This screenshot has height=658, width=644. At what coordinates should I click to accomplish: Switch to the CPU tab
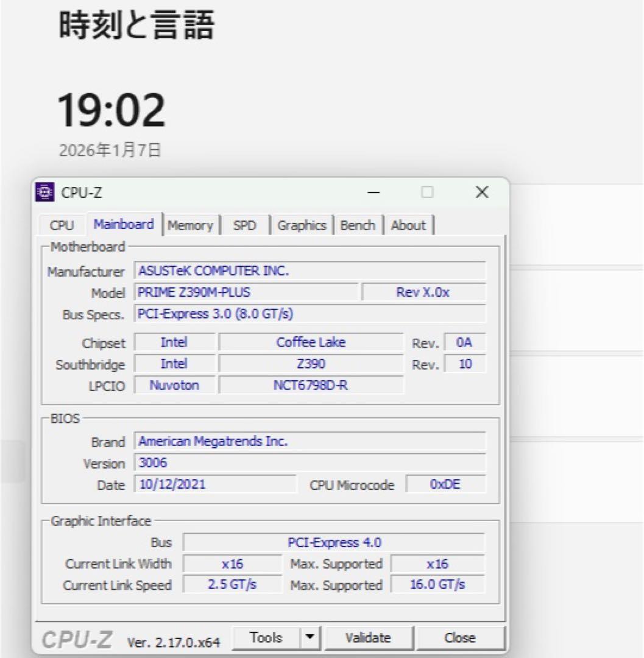[62, 225]
